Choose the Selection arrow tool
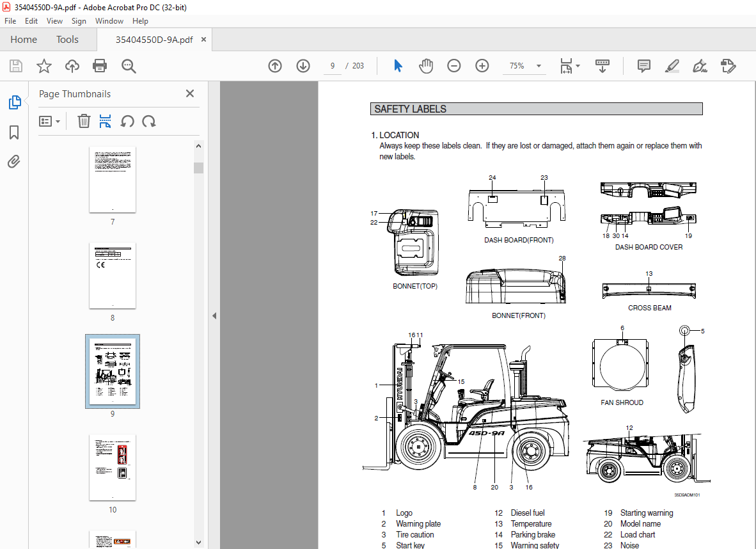 pos(398,66)
